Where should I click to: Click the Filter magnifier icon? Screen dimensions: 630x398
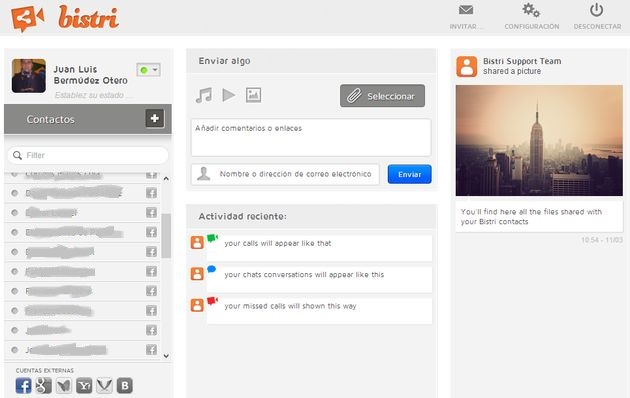click(x=17, y=155)
